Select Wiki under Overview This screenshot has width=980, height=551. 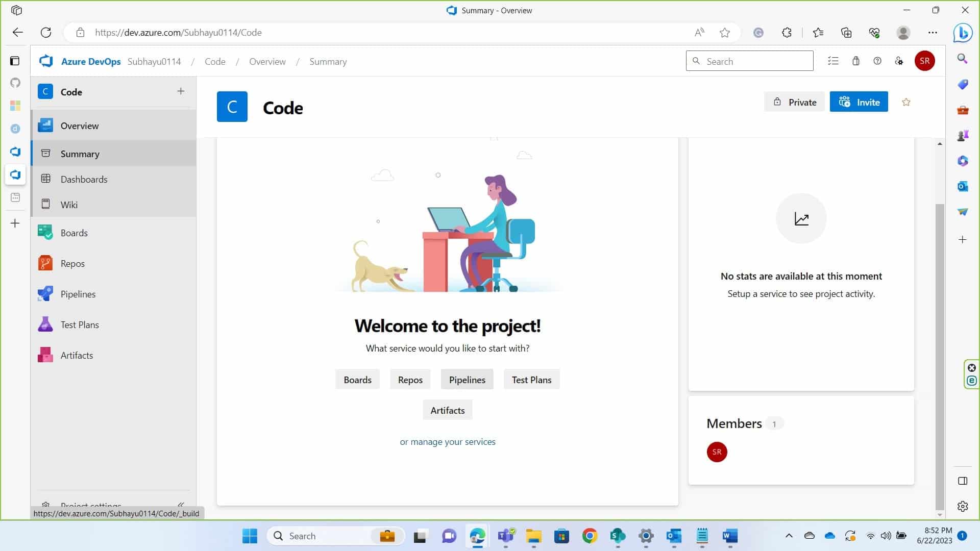coord(69,205)
